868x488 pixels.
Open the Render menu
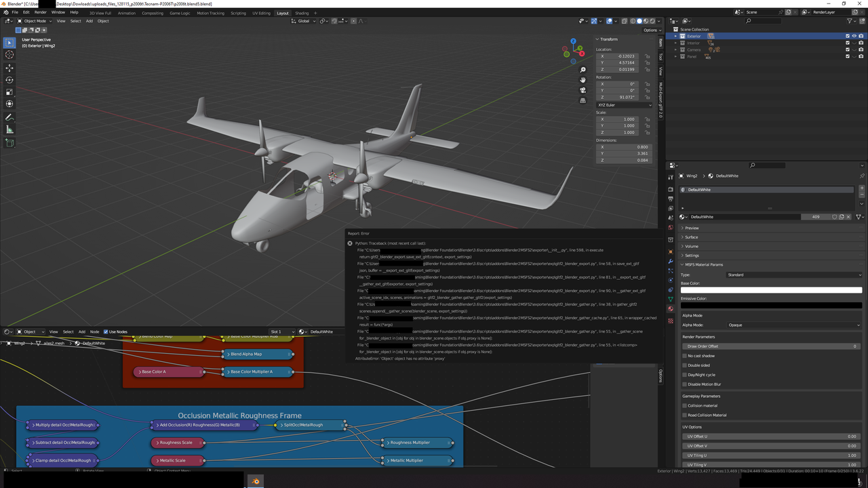point(41,12)
